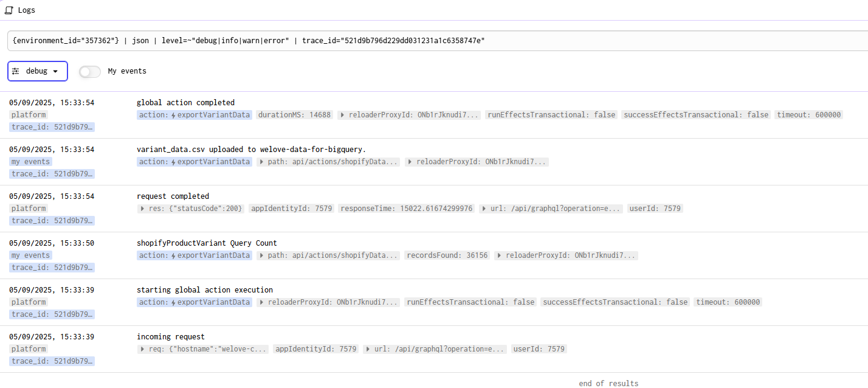Click the my events tag in 'shopifyProductVariant Query Count' row
868x388 pixels.
click(31, 255)
